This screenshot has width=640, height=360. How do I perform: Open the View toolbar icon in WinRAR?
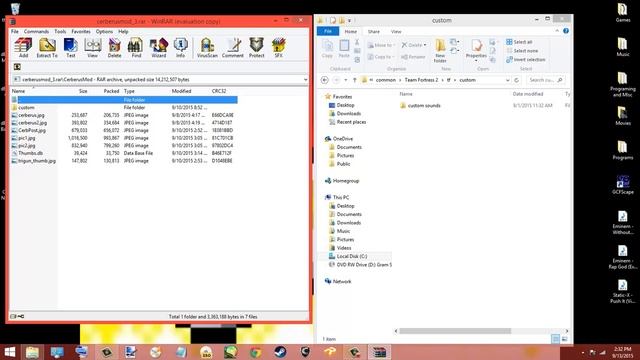tap(93, 48)
